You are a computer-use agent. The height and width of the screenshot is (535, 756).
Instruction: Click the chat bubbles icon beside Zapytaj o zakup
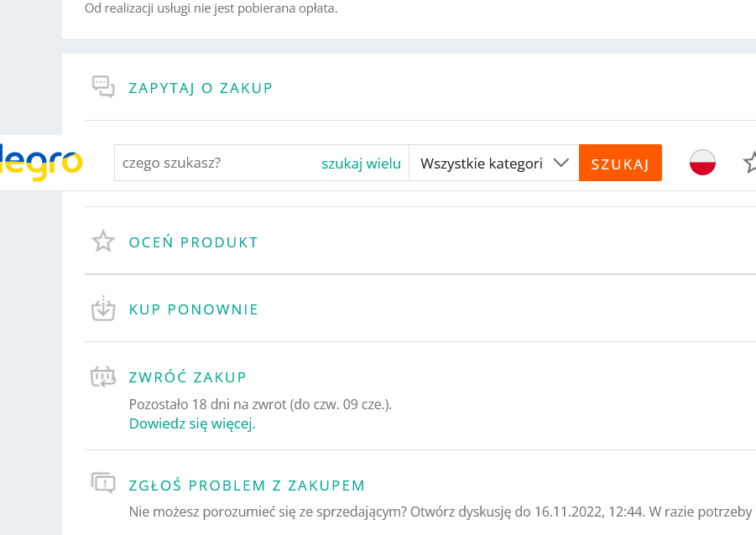pyautogui.click(x=103, y=86)
